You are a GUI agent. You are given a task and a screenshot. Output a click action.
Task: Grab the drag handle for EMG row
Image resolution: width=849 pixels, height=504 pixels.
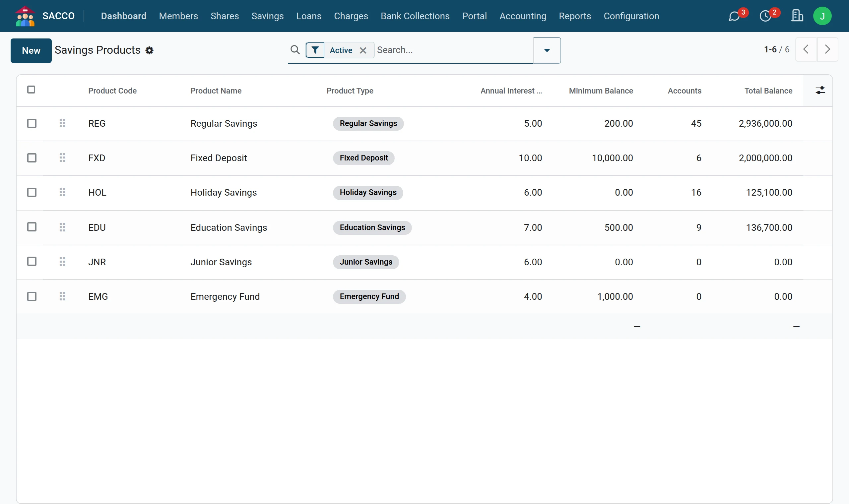[62, 296]
